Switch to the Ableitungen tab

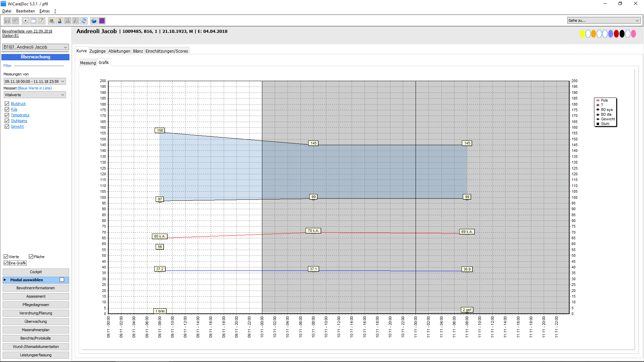coord(119,51)
